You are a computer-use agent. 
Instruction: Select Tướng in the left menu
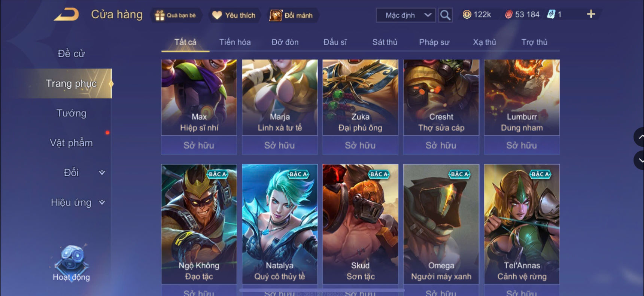pyautogui.click(x=71, y=113)
